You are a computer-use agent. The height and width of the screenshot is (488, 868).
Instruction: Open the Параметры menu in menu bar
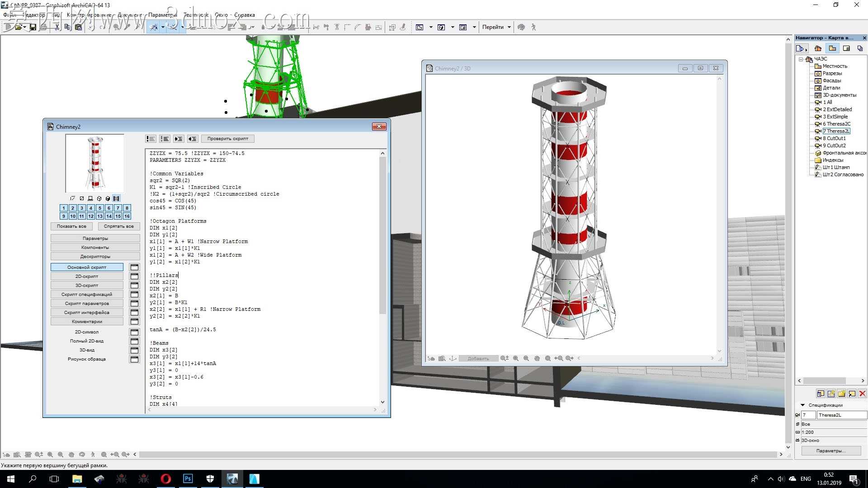tap(162, 15)
